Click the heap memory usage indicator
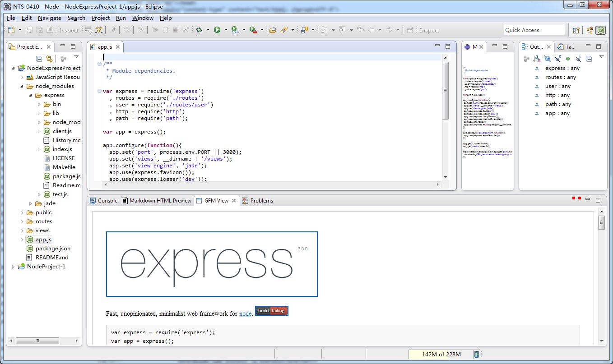Image resolution: width=613 pixels, height=364 pixels. click(x=440, y=354)
